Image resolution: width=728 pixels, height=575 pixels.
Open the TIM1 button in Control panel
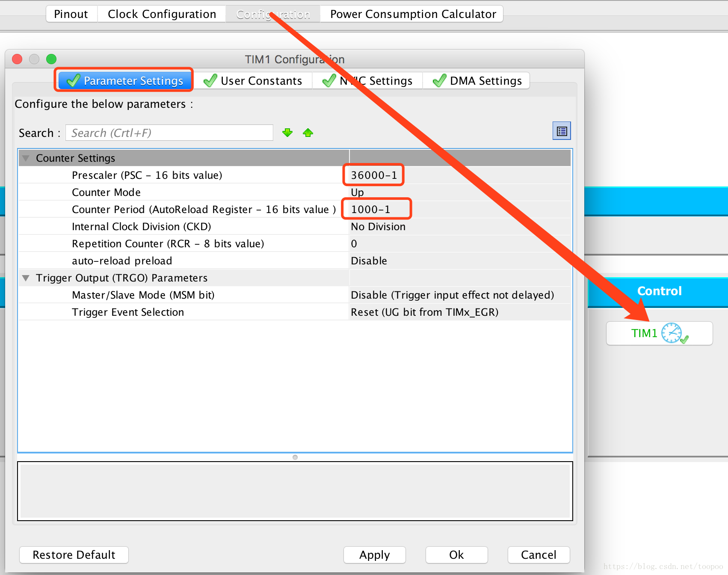point(659,333)
